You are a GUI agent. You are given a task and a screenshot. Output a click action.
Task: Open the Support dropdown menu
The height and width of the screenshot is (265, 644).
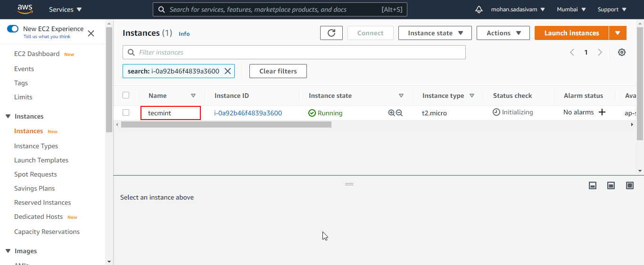point(612,9)
